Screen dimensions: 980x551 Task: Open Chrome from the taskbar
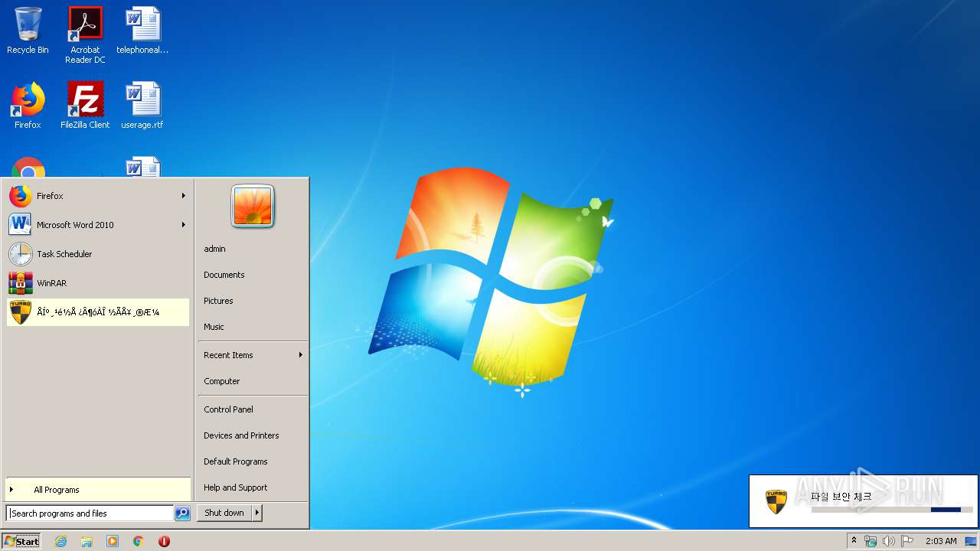(x=139, y=541)
